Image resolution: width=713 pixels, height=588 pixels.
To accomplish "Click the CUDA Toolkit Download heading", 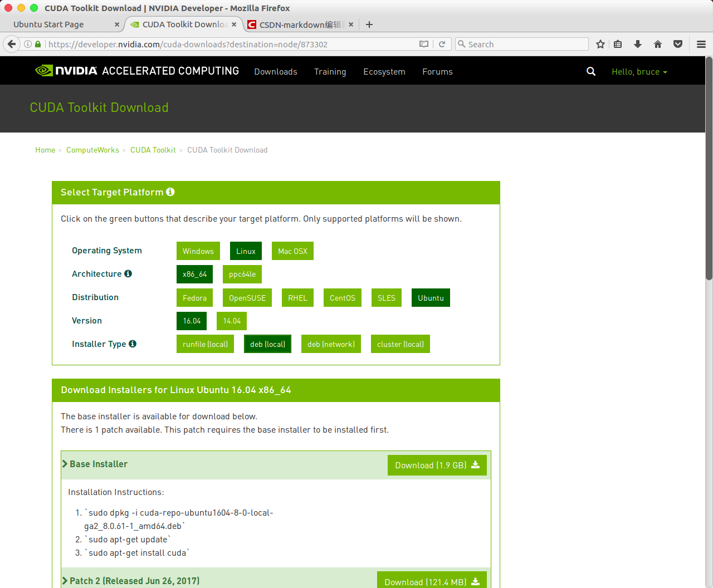I will (99, 107).
